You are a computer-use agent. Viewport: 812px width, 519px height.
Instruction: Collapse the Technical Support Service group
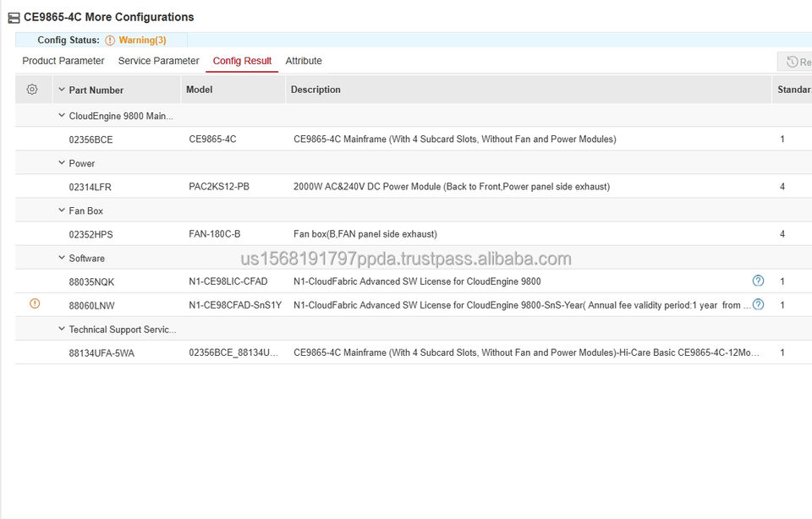coord(62,329)
